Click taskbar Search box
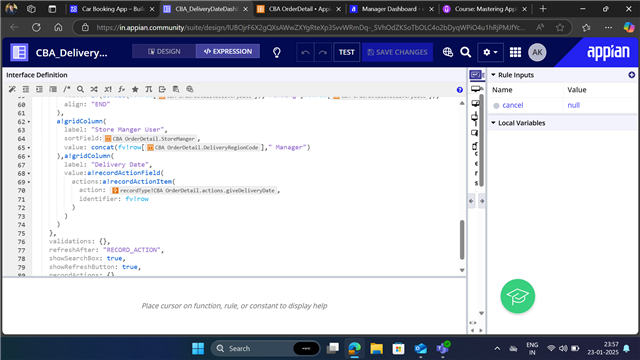Image resolution: width=640 pixels, height=360 pixels. pyautogui.click(x=266, y=348)
